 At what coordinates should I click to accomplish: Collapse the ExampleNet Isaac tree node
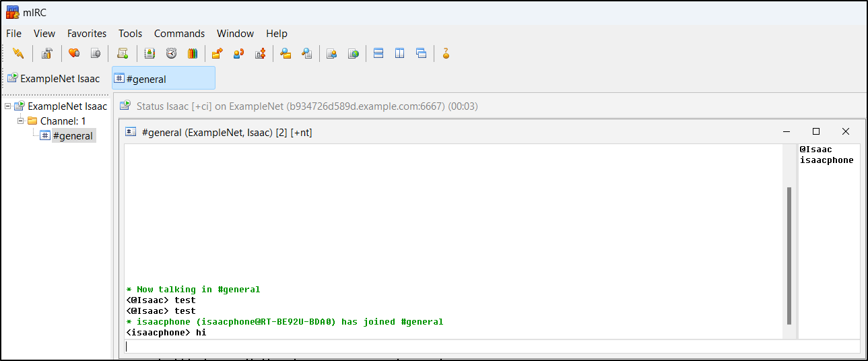(x=8, y=106)
